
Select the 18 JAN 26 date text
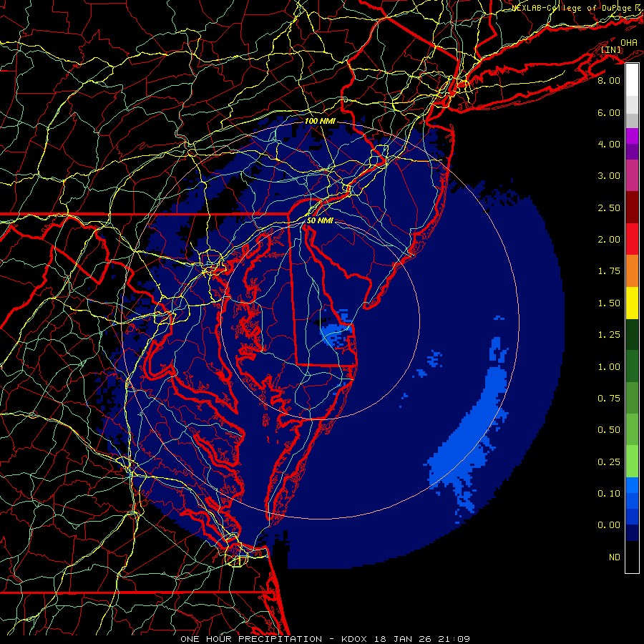pyautogui.click(x=404, y=639)
